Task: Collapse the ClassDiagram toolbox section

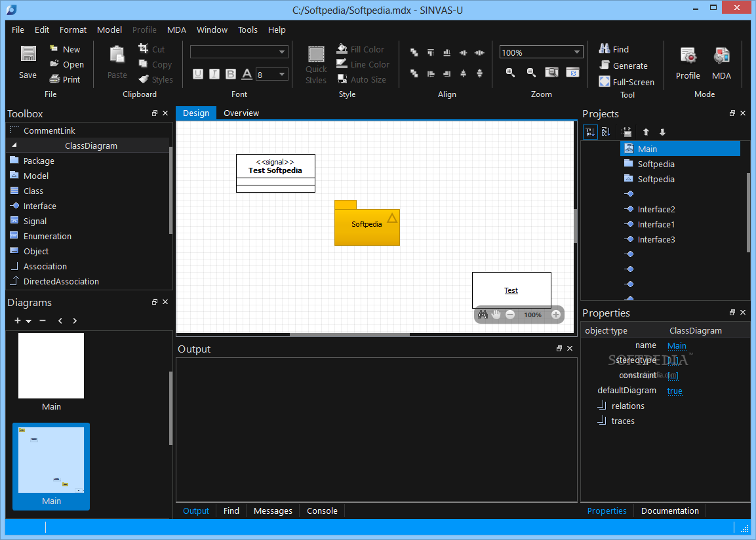Action: click(14, 145)
